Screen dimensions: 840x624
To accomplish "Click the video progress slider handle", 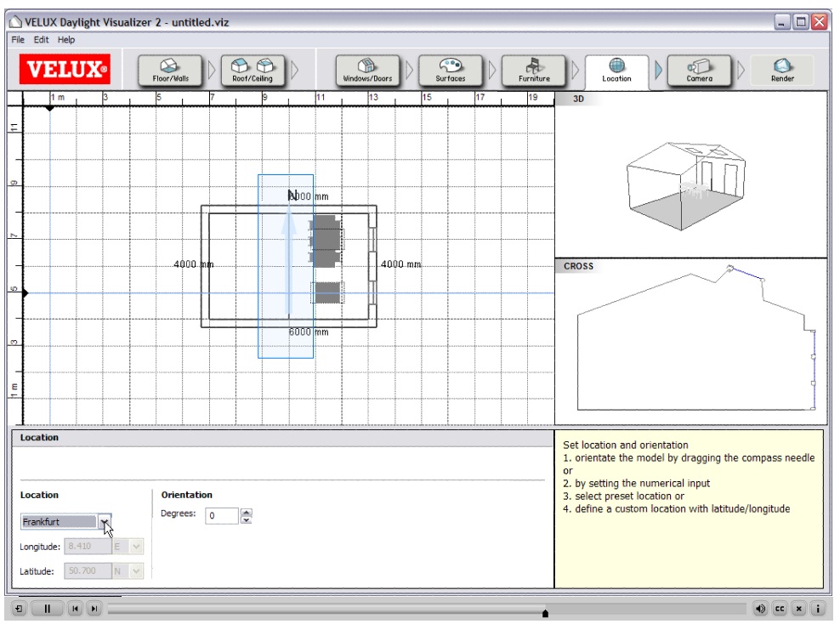I will pyautogui.click(x=545, y=613).
